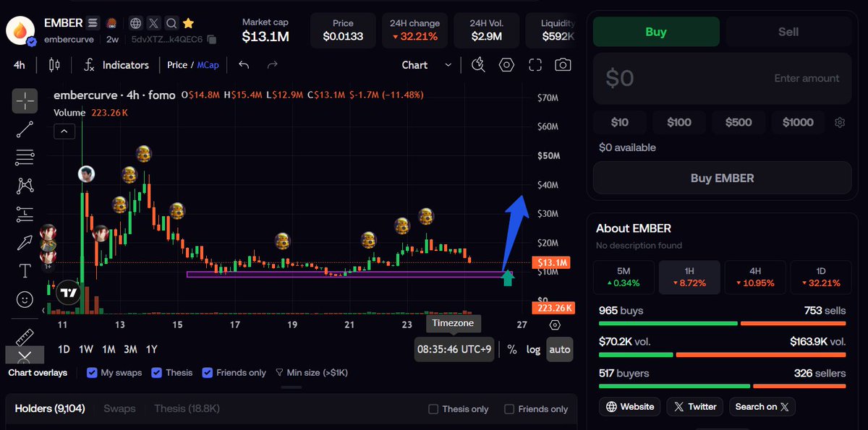Select the 1Y time range
Viewport: 868px width, 430px height.
point(152,349)
